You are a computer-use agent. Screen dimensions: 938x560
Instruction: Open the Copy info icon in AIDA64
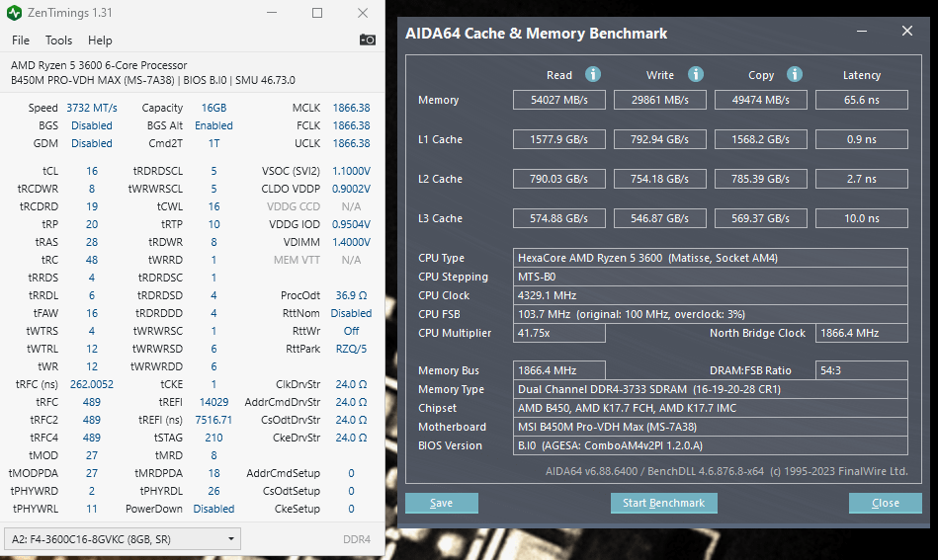coord(795,74)
